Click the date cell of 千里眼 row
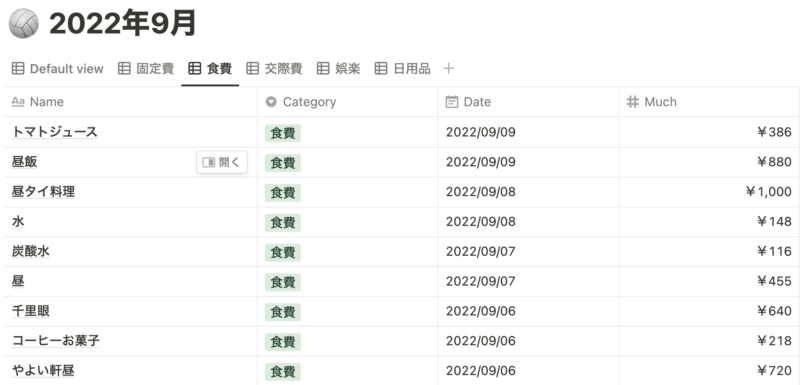 pos(528,311)
